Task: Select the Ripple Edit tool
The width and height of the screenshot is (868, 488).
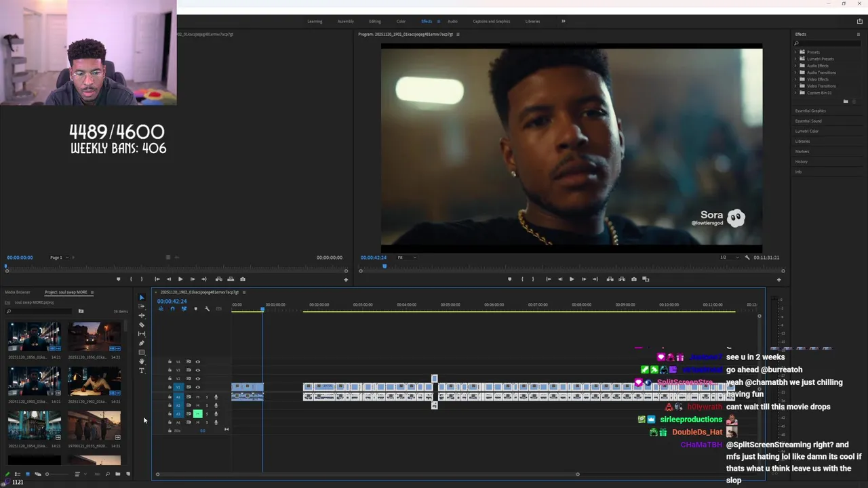Action: click(142, 315)
